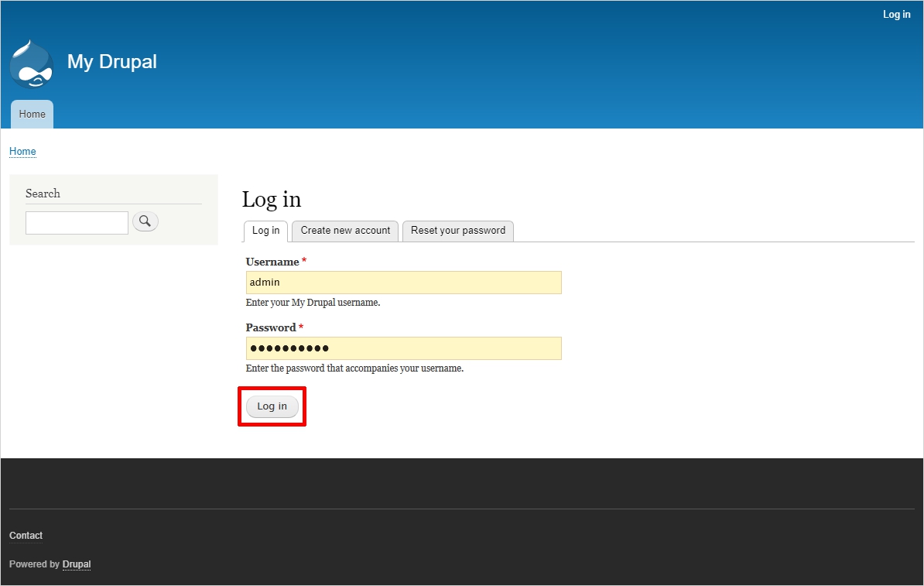Image resolution: width=924 pixels, height=586 pixels.
Task: Click the Username field label
Action: click(272, 262)
